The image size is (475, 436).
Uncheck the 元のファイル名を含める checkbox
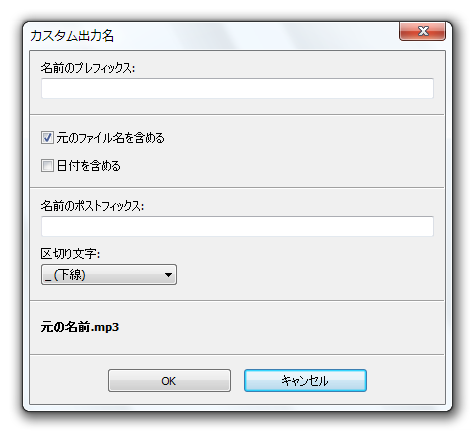(47, 137)
